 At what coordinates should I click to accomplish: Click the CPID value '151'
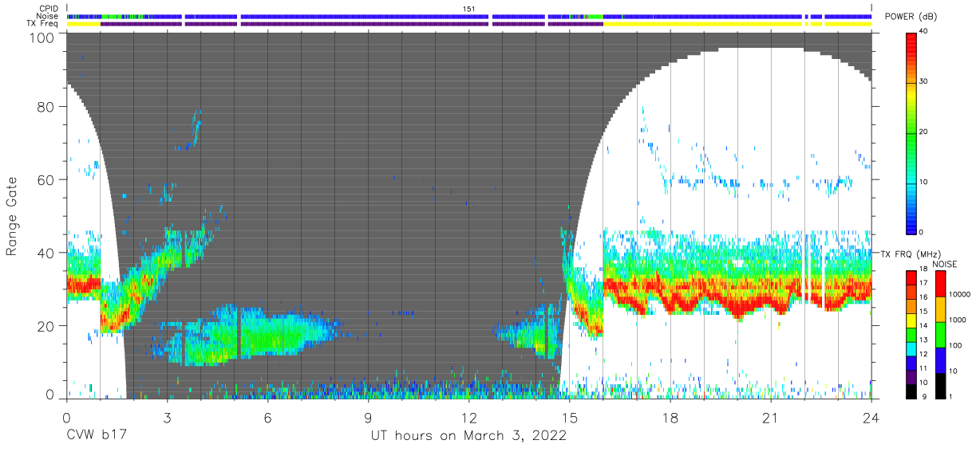coord(468,9)
